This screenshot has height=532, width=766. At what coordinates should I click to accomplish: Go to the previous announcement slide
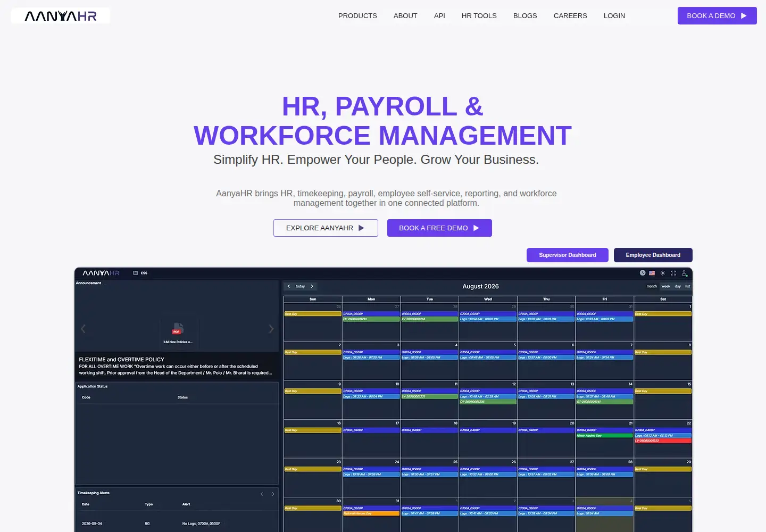pos(83,329)
